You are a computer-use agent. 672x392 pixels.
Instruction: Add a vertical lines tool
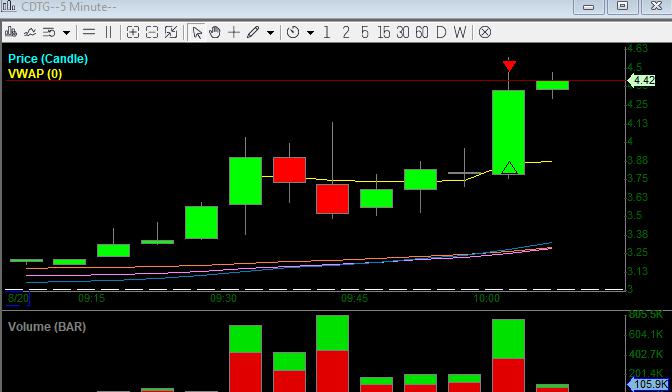(x=108, y=32)
